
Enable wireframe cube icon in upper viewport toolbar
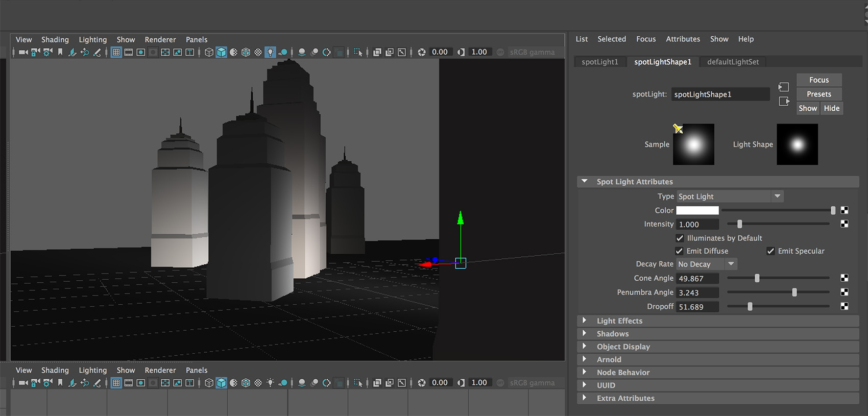(x=209, y=52)
